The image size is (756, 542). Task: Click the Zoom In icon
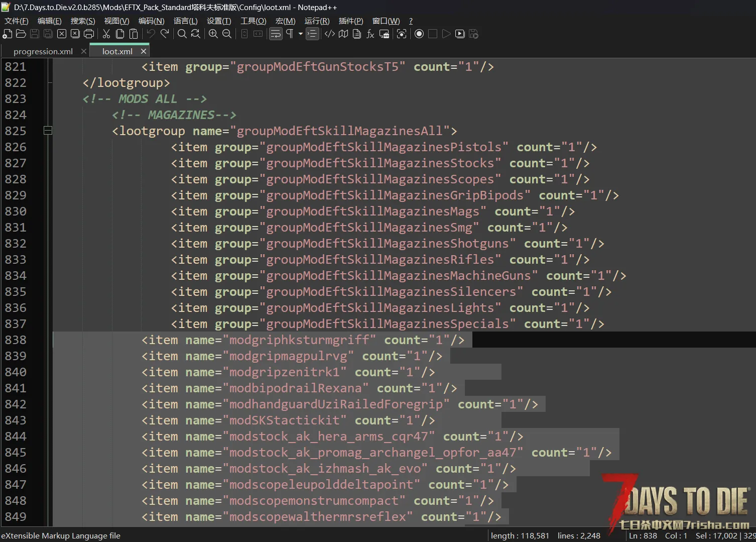click(213, 34)
